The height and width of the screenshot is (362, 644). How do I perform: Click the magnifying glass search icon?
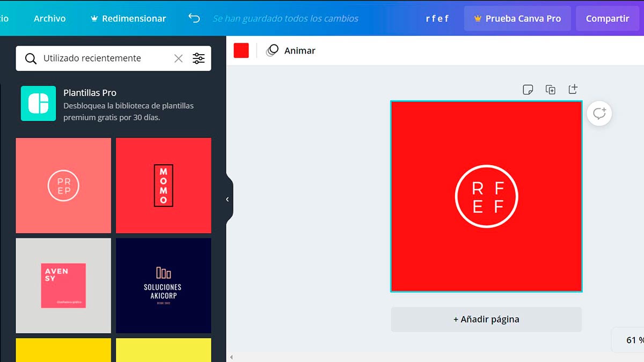coord(31,58)
